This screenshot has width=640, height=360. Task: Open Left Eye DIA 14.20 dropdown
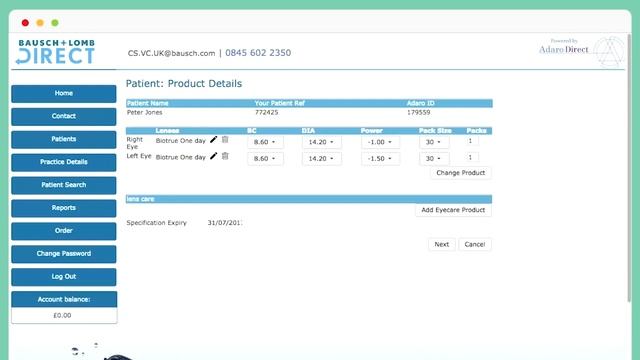pos(322,158)
